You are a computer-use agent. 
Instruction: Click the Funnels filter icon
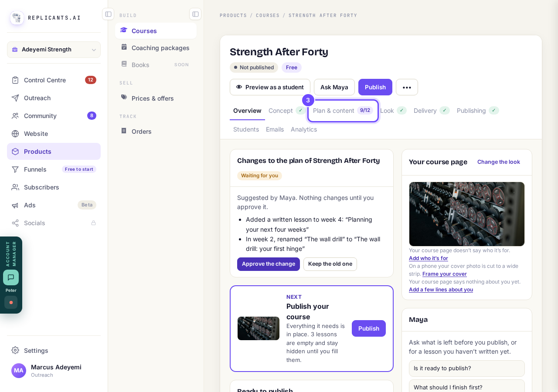pos(15,169)
